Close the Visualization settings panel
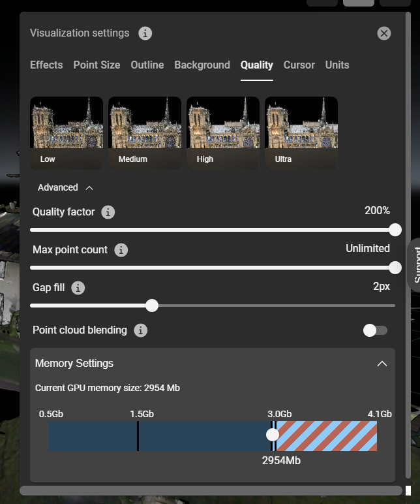This screenshot has width=420, height=504. [x=384, y=33]
